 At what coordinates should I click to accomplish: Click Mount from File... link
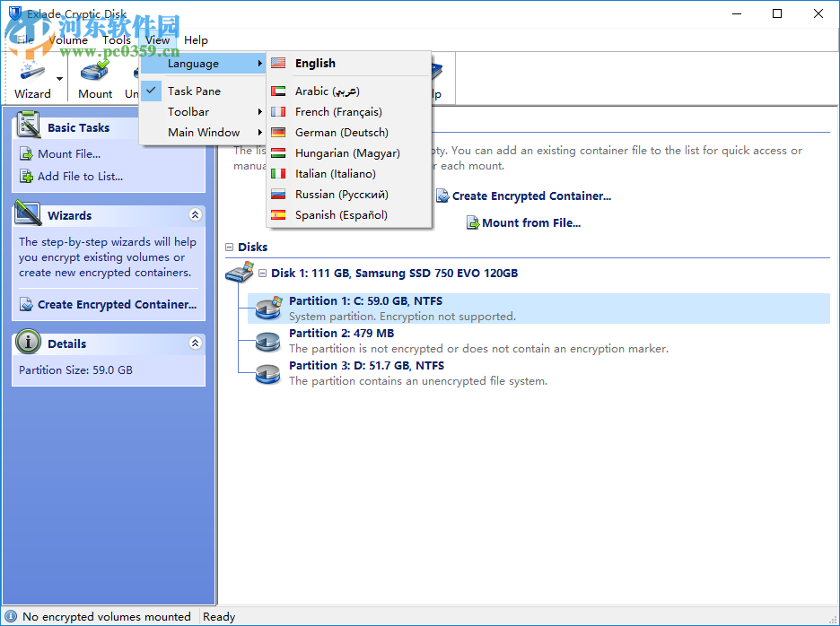click(531, 222)
